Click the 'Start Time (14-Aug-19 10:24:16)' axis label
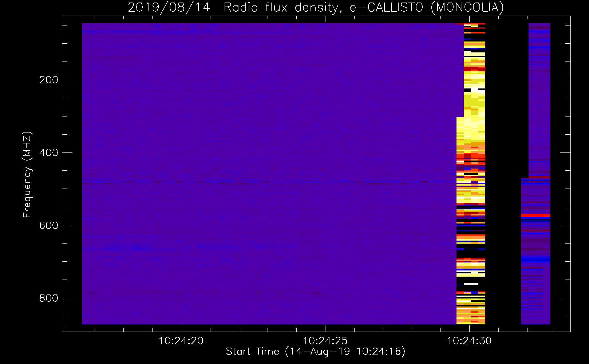Image resolution: width=589 pixels, height=364 pixels. [316, 352]
